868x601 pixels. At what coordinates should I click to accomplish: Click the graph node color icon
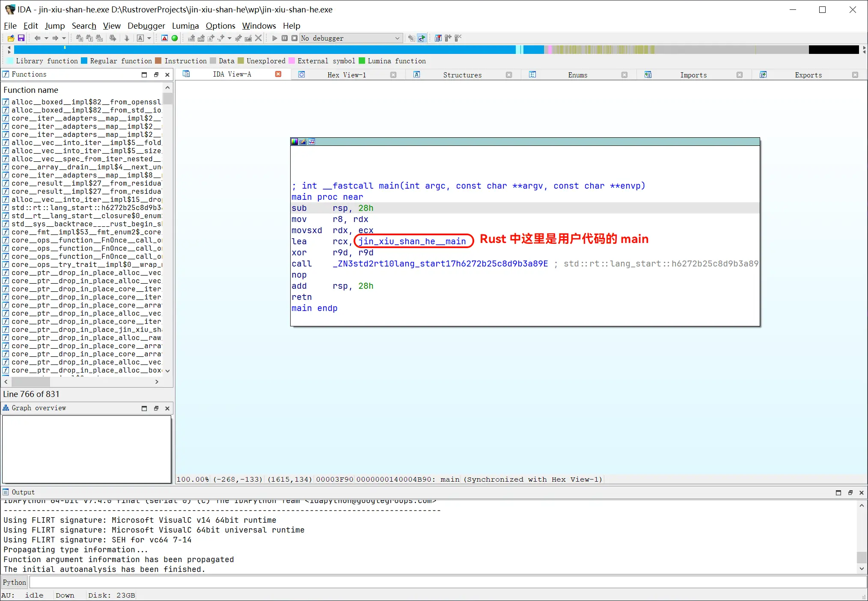(x=294, y=142)
